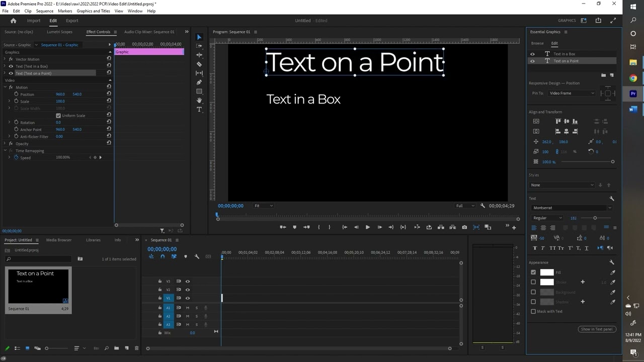Open the Sequence menu
The width and height of the screenshot is (644, 362).
(44, 11)
